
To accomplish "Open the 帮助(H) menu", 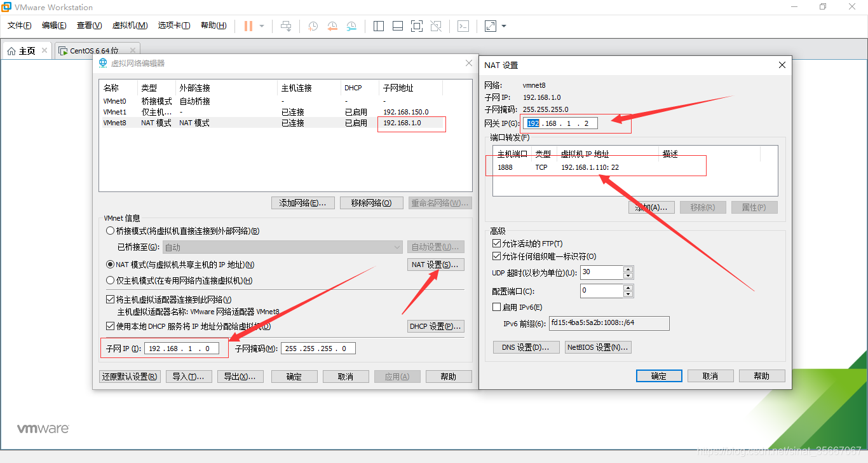I will 214,25.
